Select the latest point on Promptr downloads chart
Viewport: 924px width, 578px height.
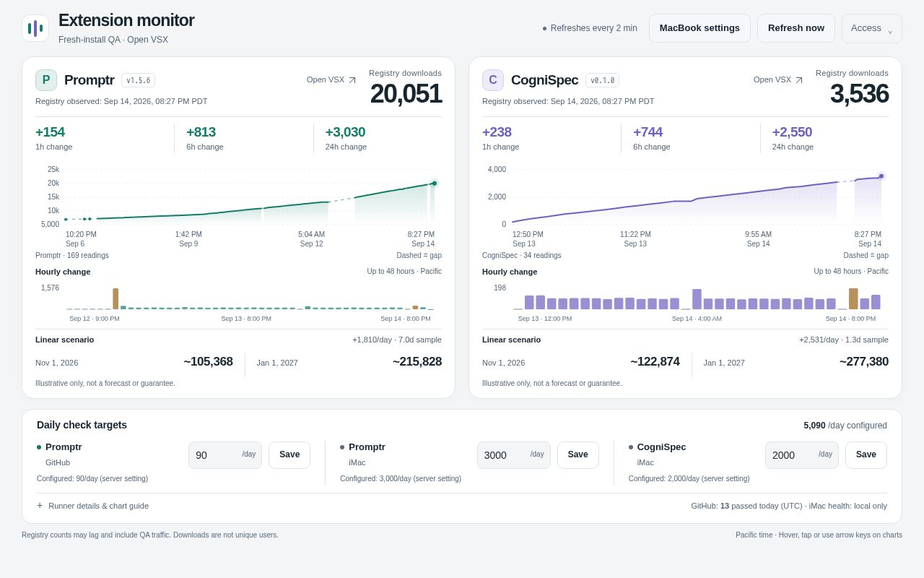point(435,184)
